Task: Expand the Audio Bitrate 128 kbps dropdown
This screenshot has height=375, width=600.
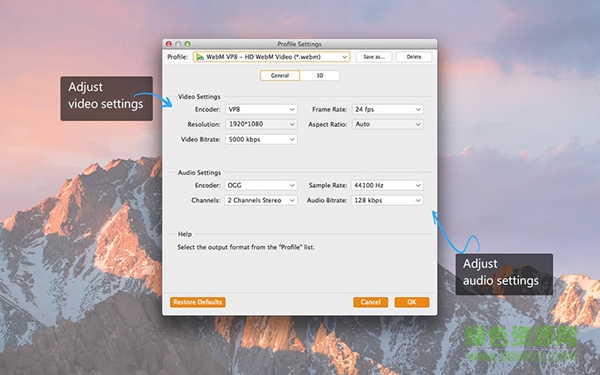Action: click(x=387, y=200)
